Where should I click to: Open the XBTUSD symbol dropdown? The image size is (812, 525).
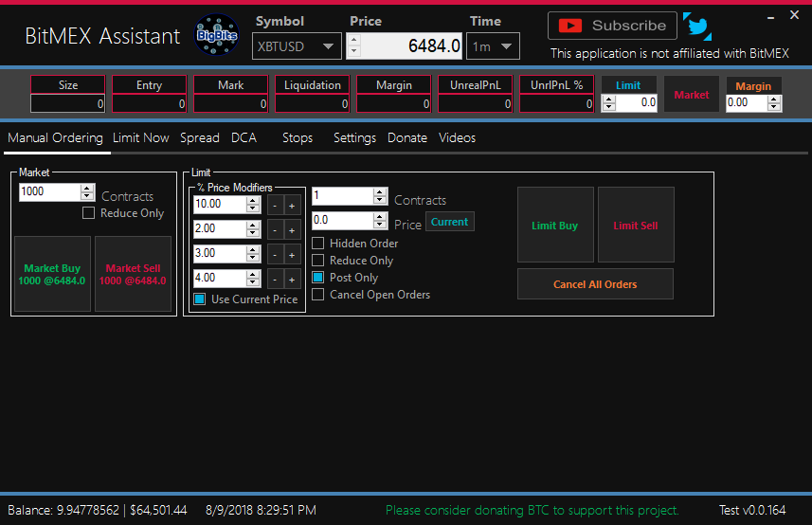point(297,46)
